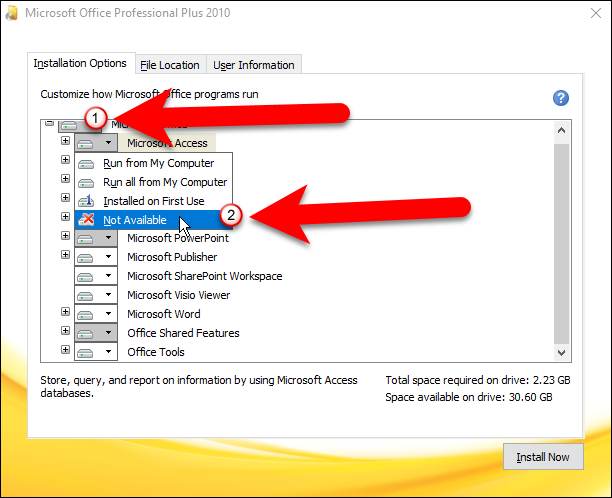The image size is (612, 498).
Task: Select Microsoft Publisher in the tree
Action: [172, 257]
